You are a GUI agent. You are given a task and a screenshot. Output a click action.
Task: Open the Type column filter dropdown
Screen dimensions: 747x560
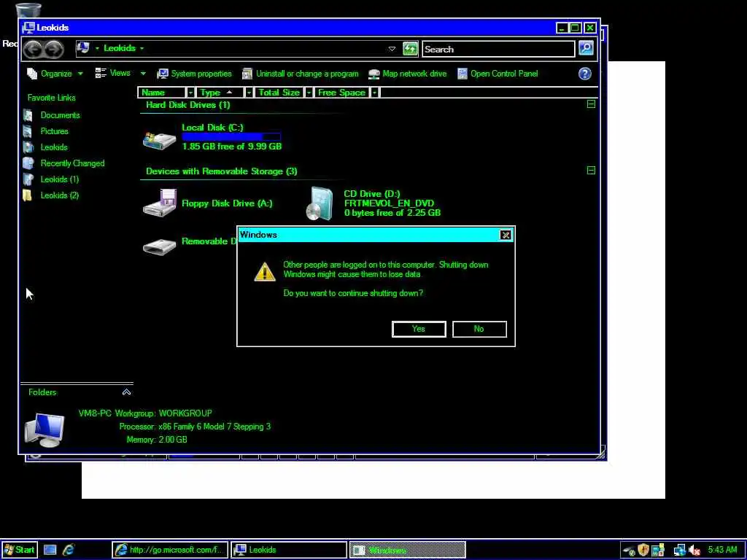coord(248,93)
